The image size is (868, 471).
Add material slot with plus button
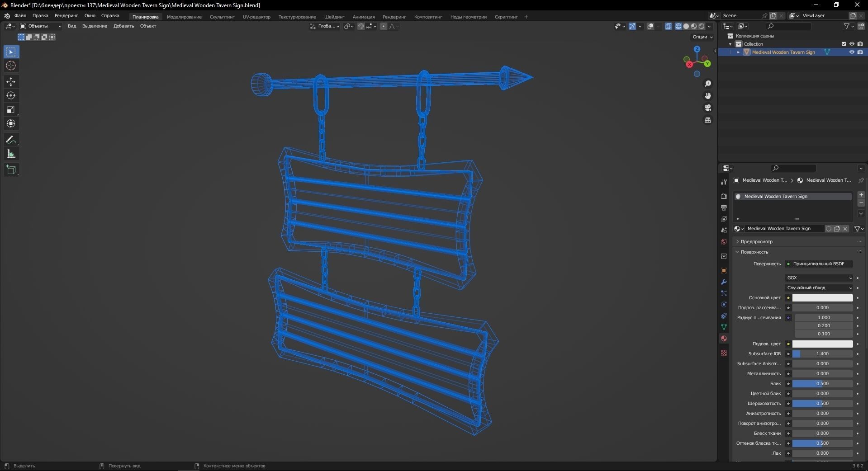coord(861,195)
